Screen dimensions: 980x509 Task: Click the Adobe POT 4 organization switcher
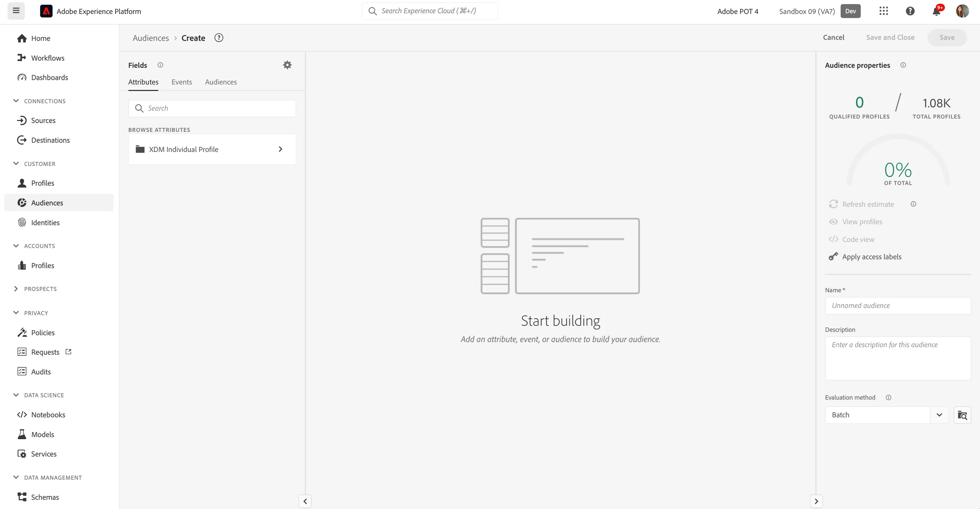tap(738, 11)
